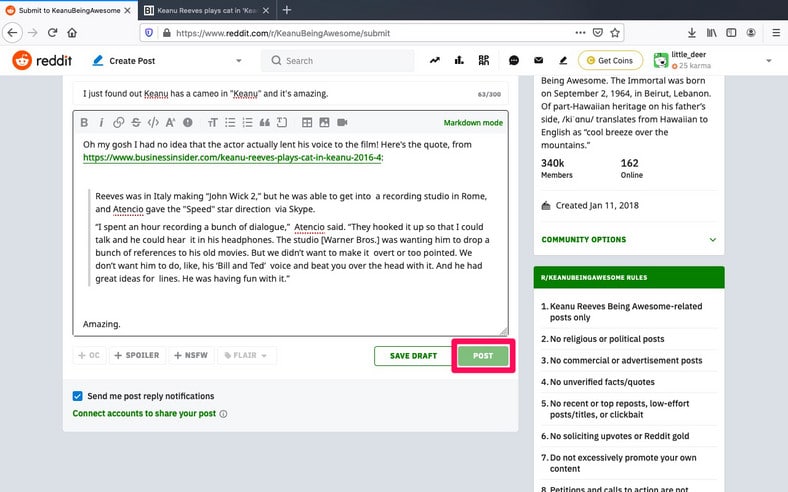
Task: Close the Keanu Reeves plays cat tab
Action: [x=266, y=10]
